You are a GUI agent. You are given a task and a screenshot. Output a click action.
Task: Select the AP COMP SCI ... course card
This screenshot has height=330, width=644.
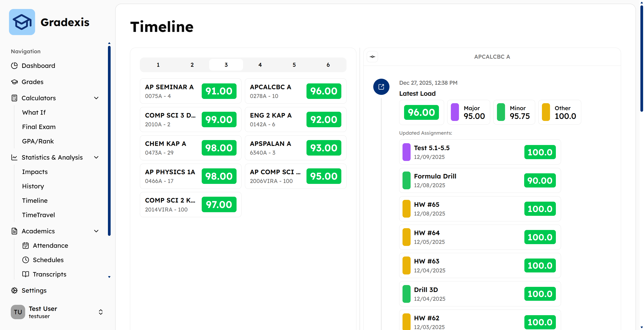click(295, 176)
